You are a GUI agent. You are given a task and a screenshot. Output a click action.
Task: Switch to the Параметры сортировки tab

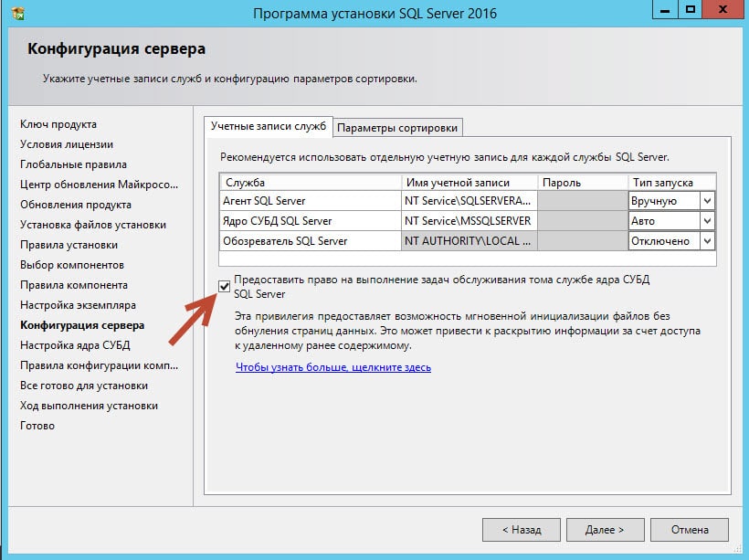(397, 128)
